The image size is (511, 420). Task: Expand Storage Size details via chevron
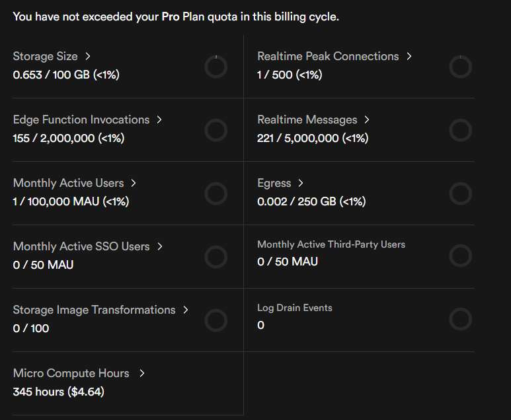(x=88, y=56)
